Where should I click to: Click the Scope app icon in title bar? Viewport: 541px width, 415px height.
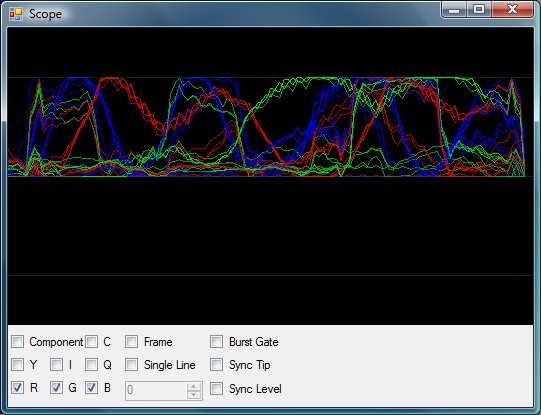click(x=16, y=14)
